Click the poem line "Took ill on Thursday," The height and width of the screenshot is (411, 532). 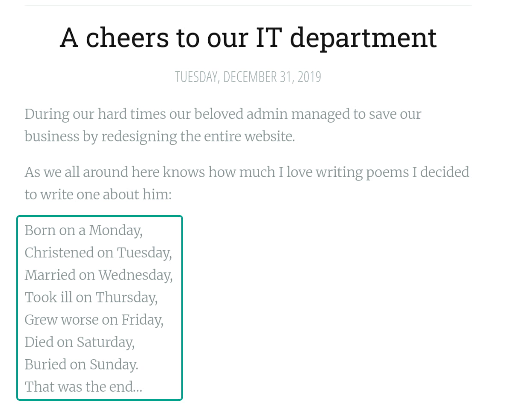coord(91,297)
